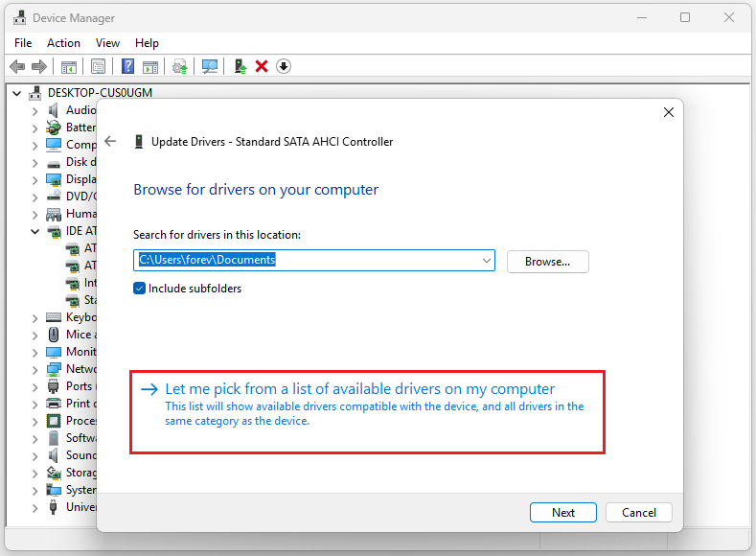
Task: Click the Keyboards category icon
Action: (x=54, y=317)
